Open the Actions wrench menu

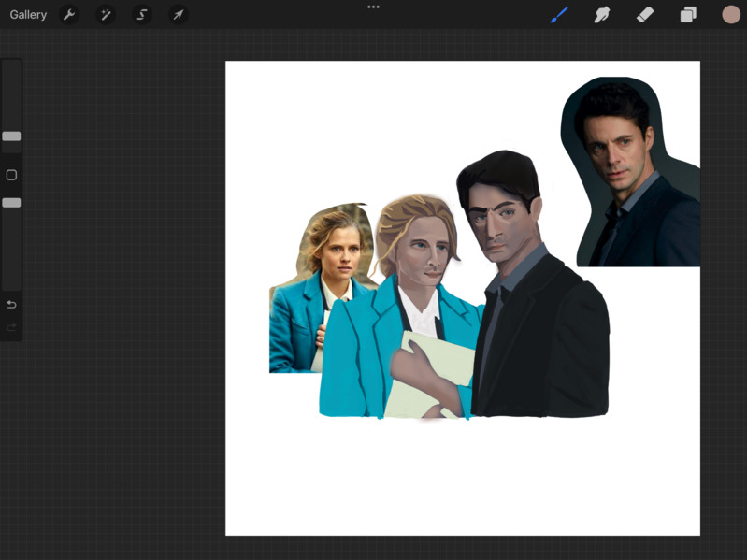[x=69, y=15]
